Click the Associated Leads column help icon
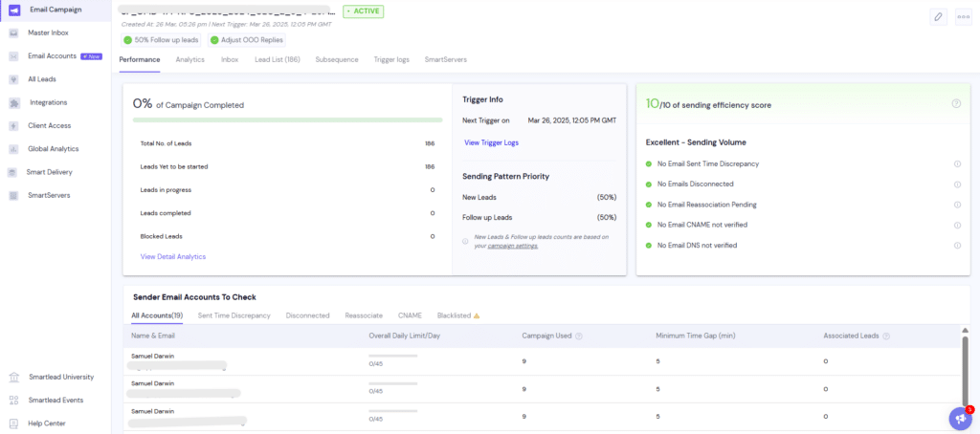Viewport: 980px width, 434px height. [x=886, y=336]
